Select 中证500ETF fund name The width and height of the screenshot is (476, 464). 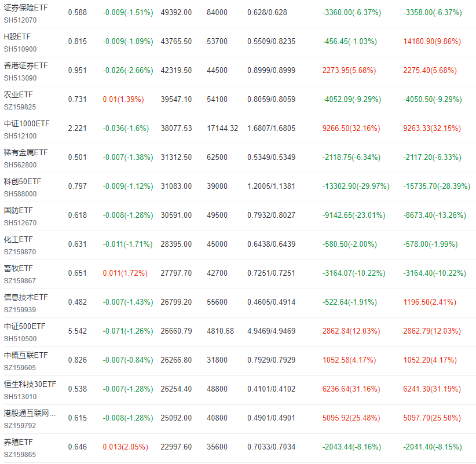click(24, 326)
